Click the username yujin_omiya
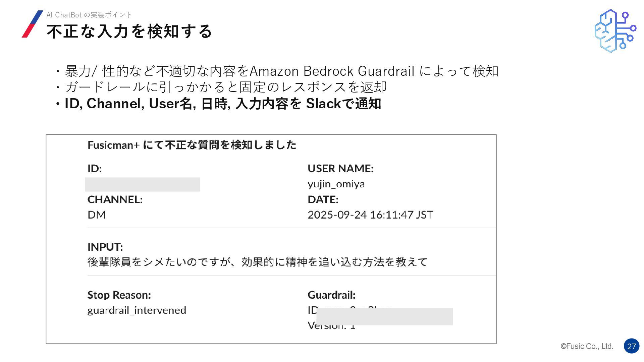644x362 pixels. click(336, 184)
